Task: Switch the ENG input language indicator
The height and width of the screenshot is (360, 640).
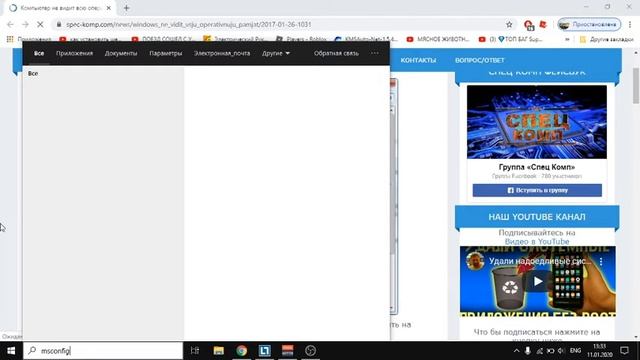Action: coord(576,351)
